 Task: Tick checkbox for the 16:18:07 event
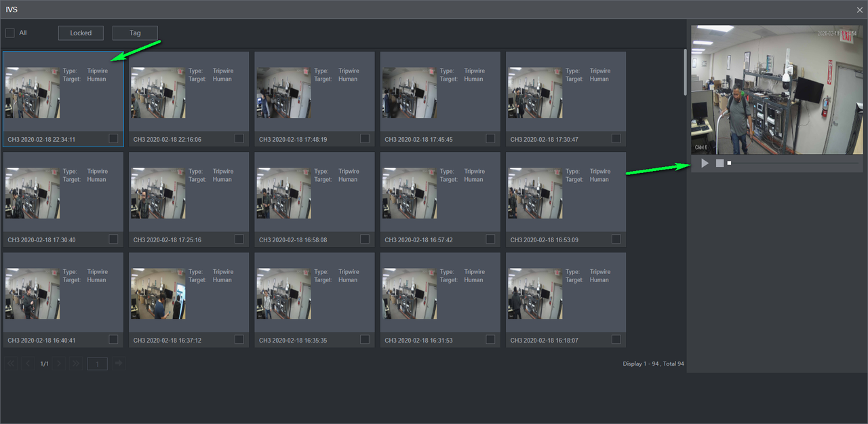click(x=616, y=339)
